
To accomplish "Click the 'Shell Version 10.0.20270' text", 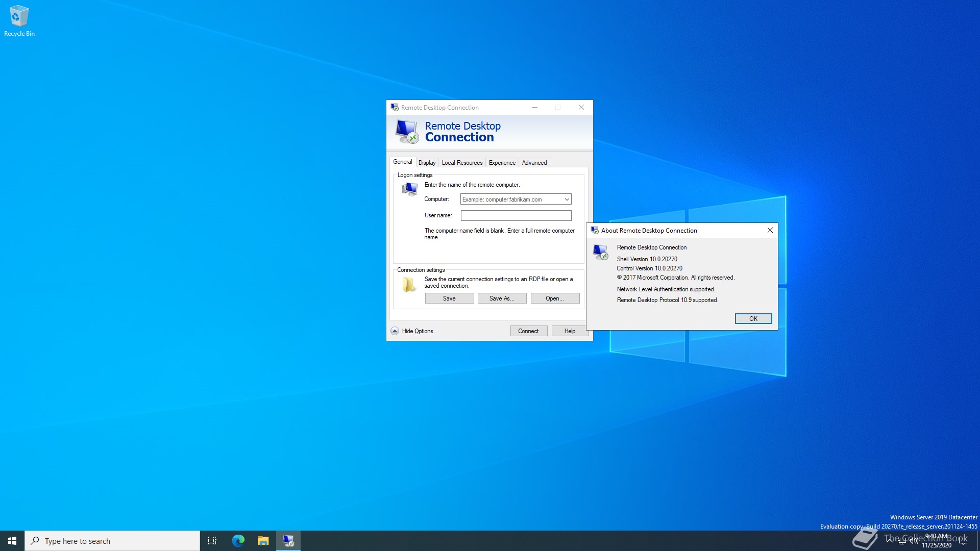I will point(647,259).
